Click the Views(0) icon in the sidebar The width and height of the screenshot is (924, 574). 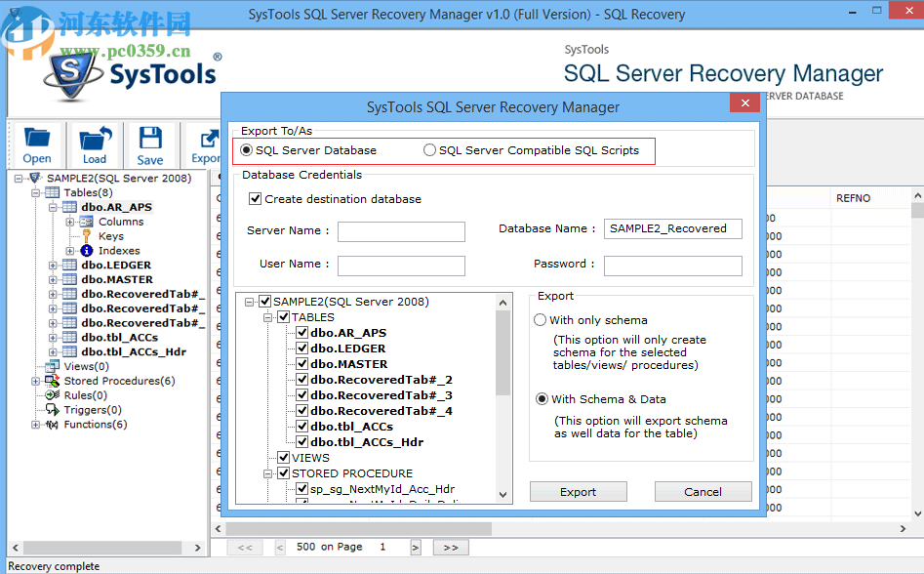tap(51, 366)
